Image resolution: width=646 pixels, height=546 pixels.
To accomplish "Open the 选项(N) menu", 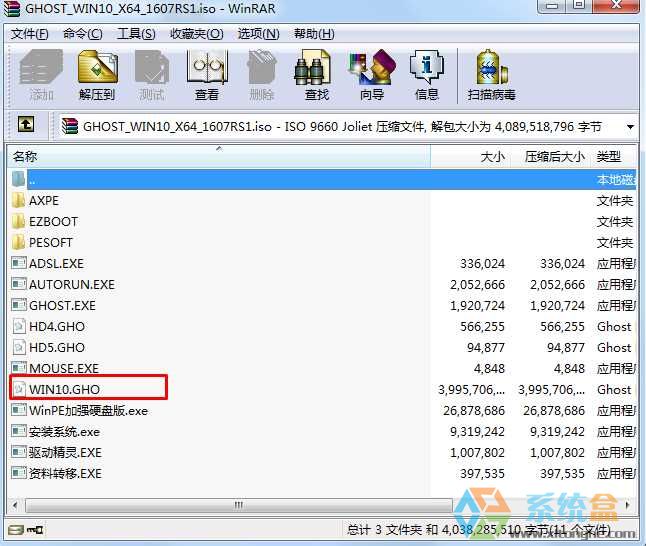I will coord(259,34).
